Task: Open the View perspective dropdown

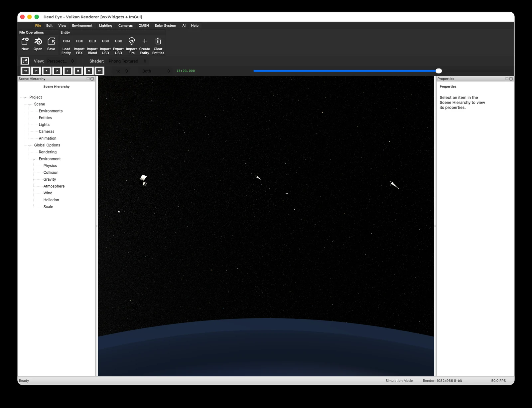Action: point(61,61)
